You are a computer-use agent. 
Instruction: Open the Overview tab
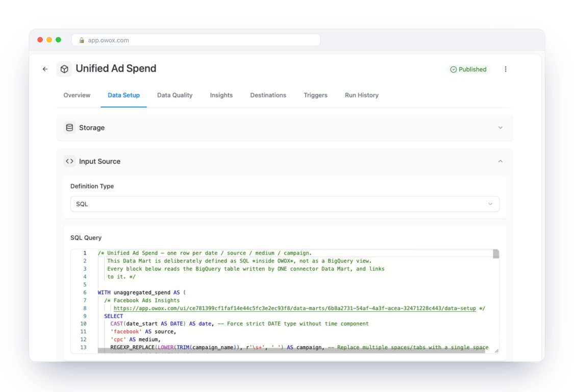click(77, 95)
